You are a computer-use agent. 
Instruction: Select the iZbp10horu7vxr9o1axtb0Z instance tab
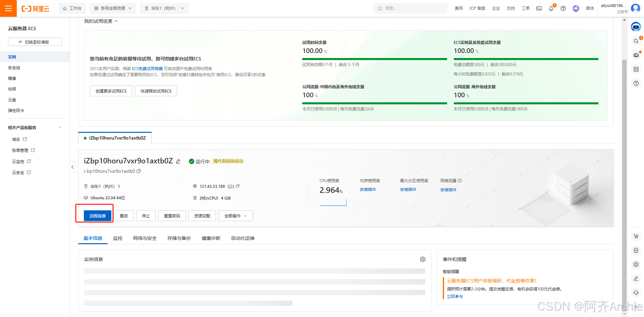[x=115, y=138]
